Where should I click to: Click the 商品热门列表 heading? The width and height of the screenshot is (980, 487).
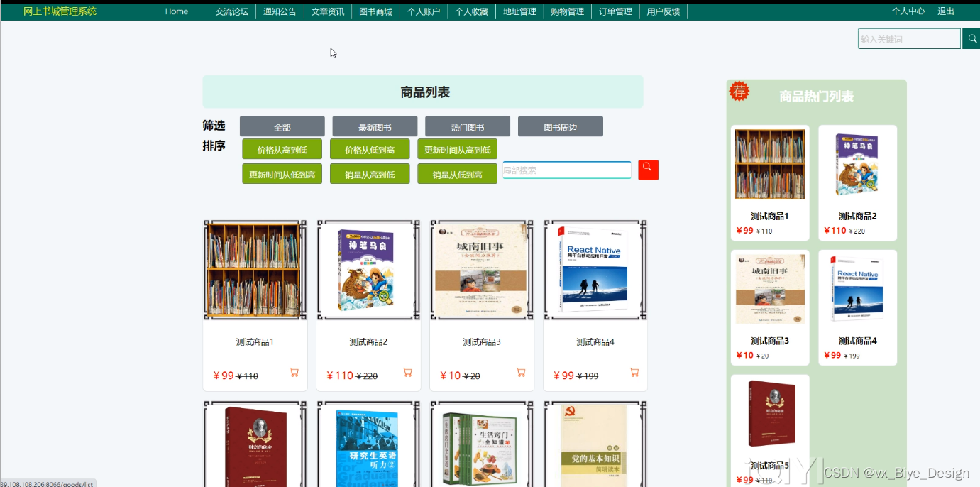click(x=816, y=97)
